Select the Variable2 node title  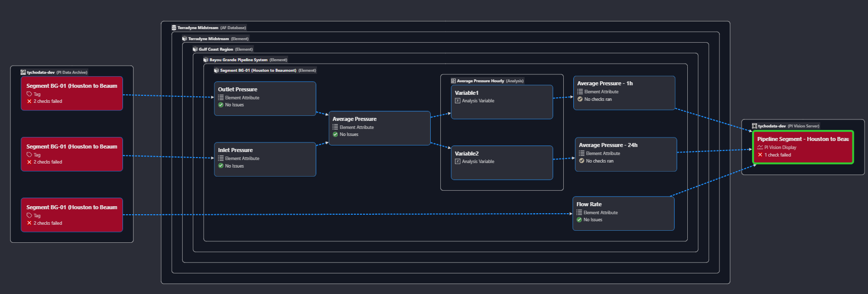coord(467,154)
